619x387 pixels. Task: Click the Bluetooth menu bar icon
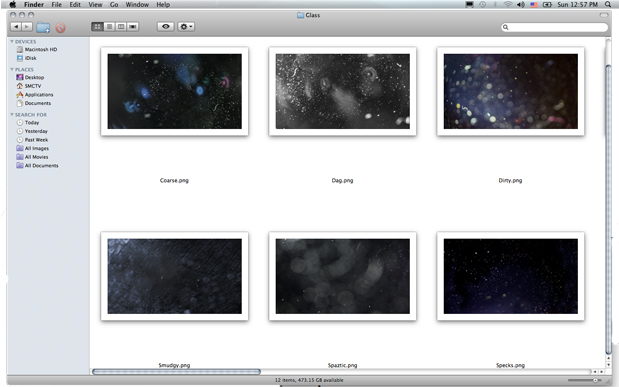coord(495,5)
